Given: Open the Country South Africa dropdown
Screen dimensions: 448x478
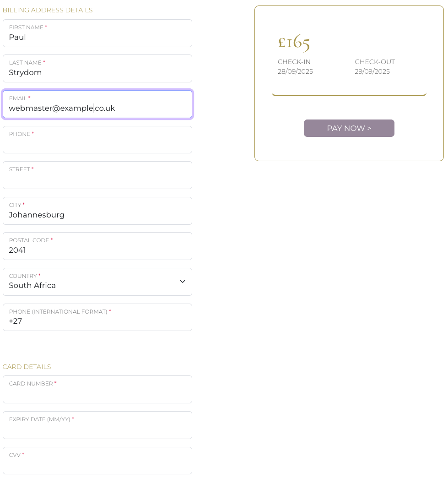Looking at the screenshot, I should click(97, 282).
